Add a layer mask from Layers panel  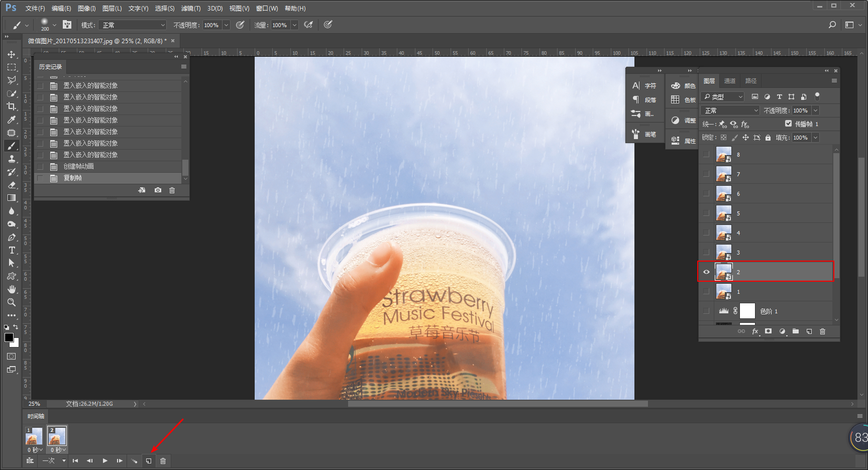[768, 331]
